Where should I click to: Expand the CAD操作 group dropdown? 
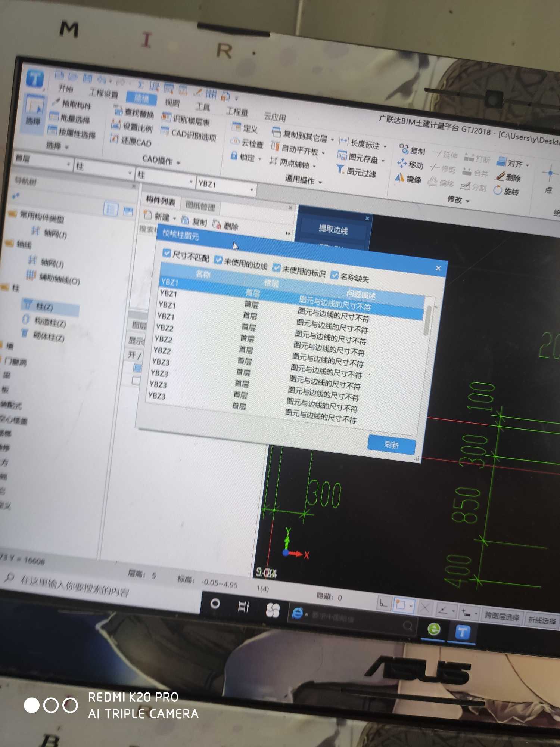pyautogui.click(x=178, y=163)
